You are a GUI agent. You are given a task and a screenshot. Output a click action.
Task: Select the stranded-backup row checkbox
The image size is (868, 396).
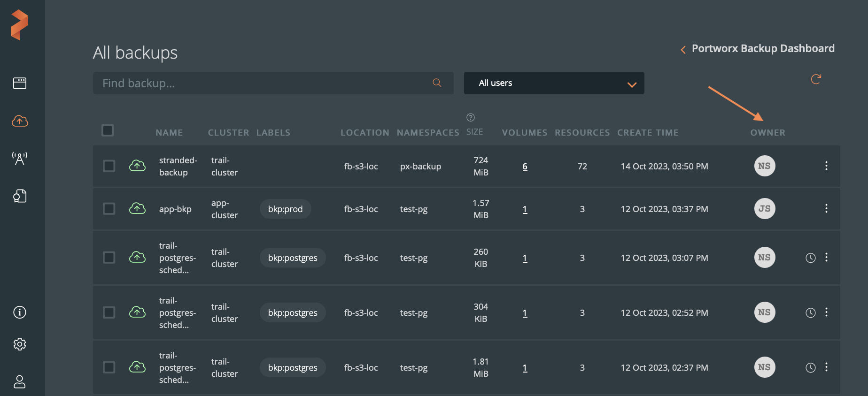pos(109,166)
